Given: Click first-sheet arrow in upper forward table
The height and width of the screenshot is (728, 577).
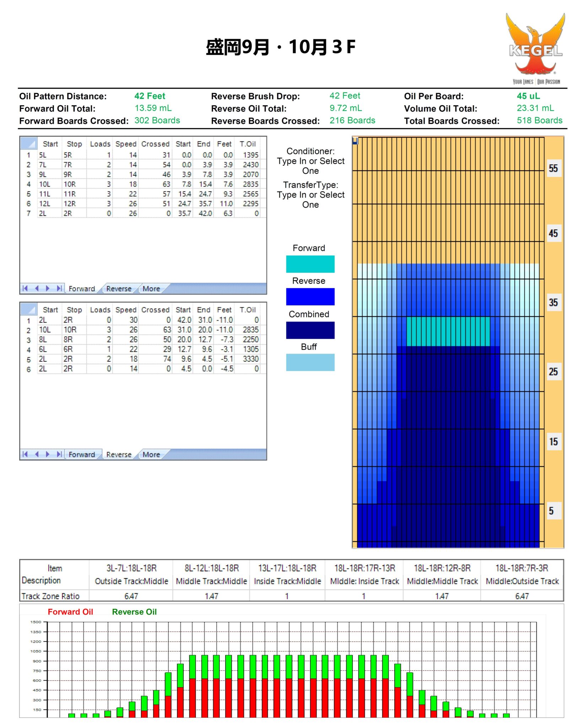Looking at the screenshot, I should 25,288.
